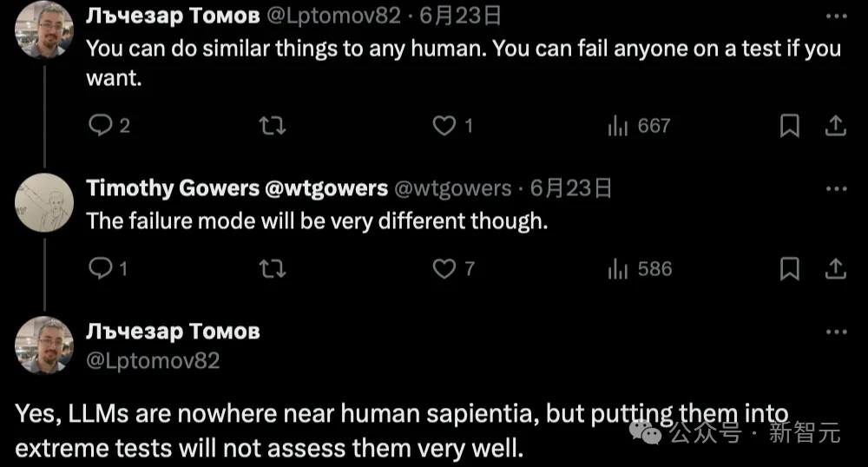
Task: Bookmark Lptomov82's first tweet
Action: 789,127
